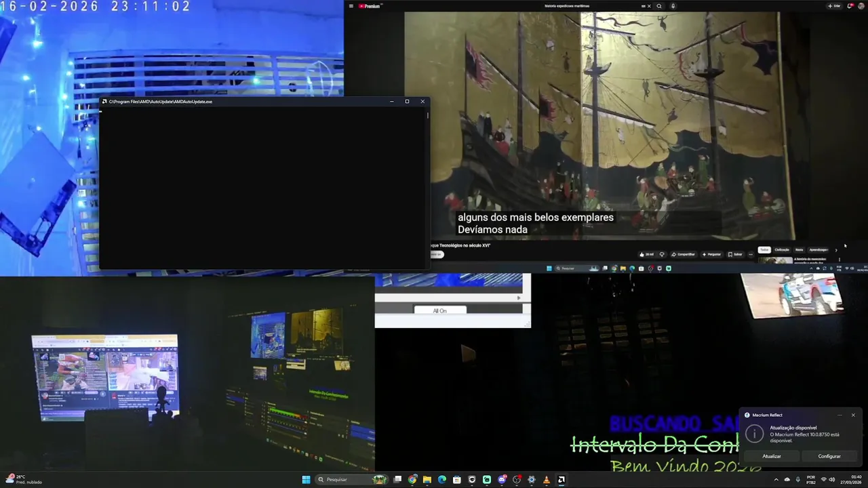The width and height of the screenshot is (868, 488).
Task: Open options menu of the Macrium Reflect notification
Action: pos(840,415)
